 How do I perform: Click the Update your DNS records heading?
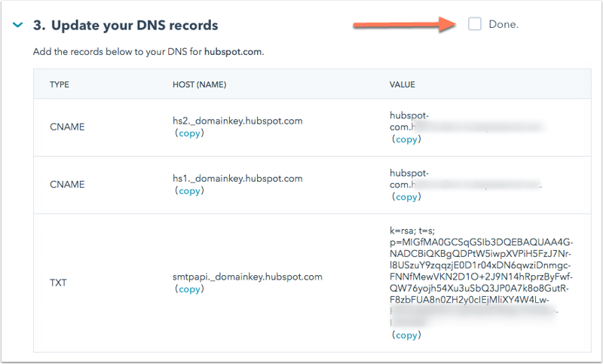125,26
